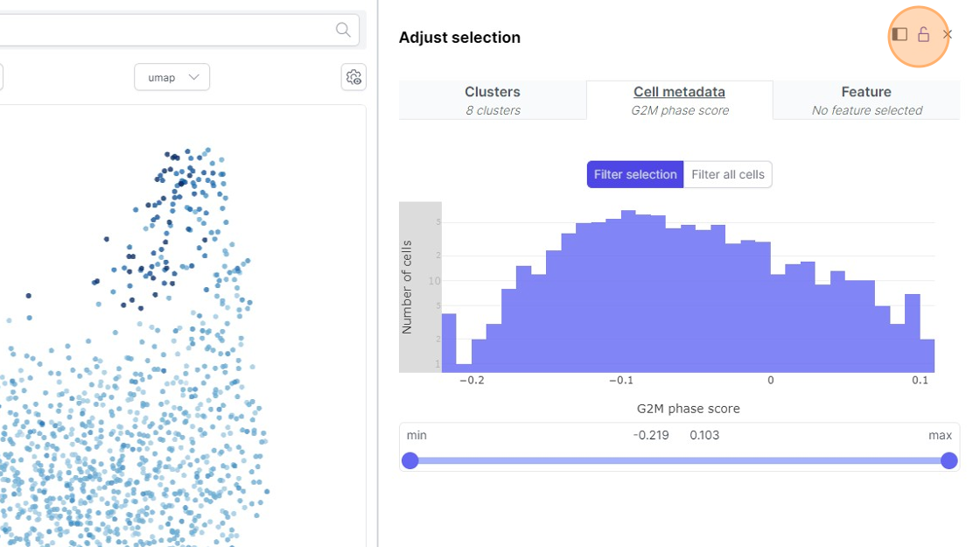Image resolution: width=980 pixels, height=547 pixels.
Task: Click the min slider handle
Action: 409,460
